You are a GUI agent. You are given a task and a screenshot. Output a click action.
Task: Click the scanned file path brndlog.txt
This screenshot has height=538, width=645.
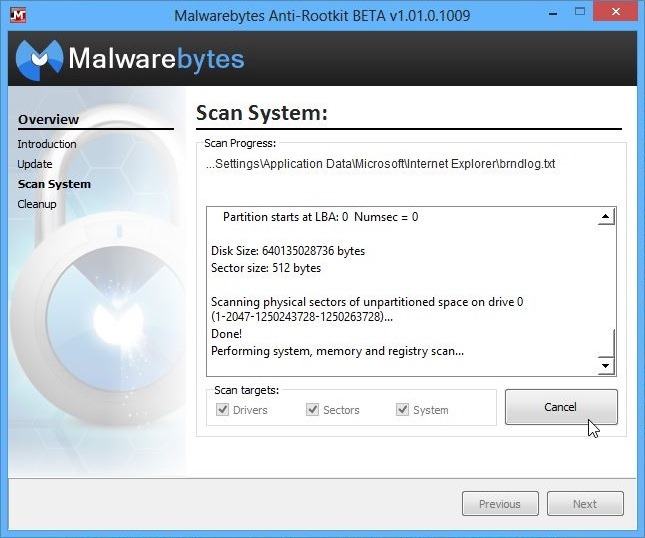click(381, 164)
